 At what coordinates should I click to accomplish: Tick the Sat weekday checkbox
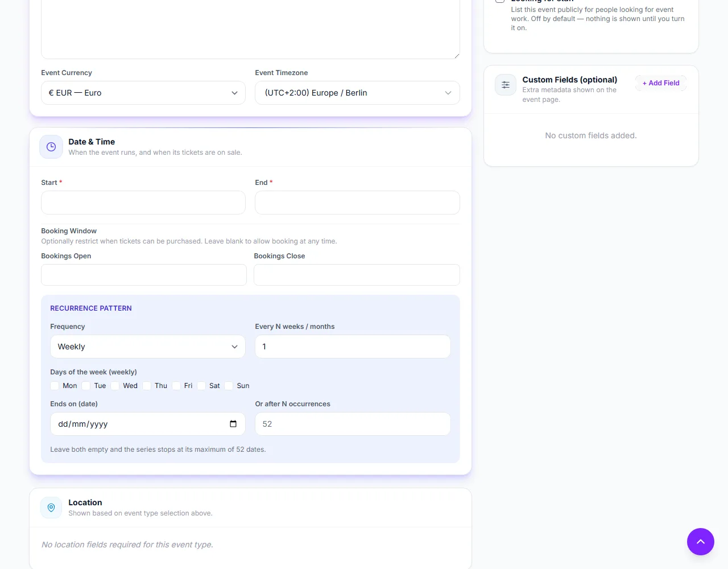[201, 386]
